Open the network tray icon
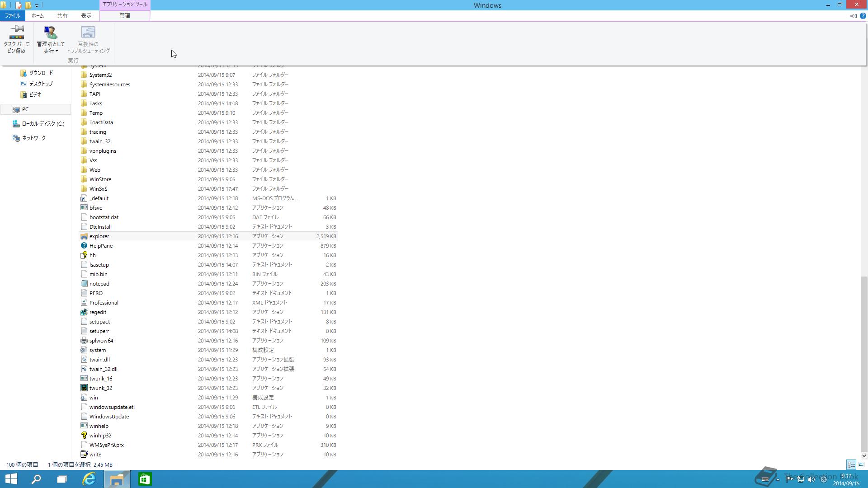 (x=800, y=479)
